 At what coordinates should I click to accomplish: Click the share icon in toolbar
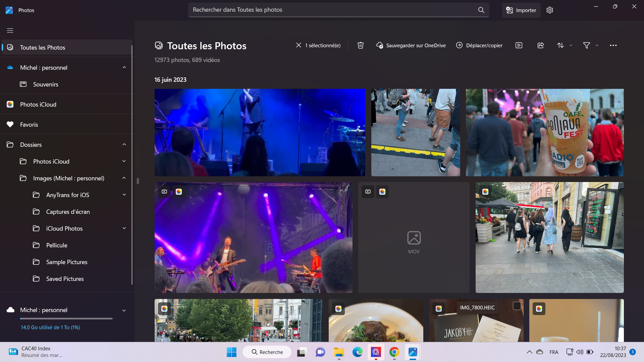(x=541, y=45)
